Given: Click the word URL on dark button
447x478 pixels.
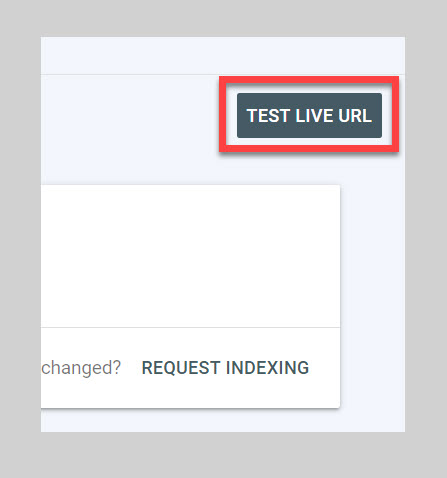Looking at the screenshot, I should [355, 116].
